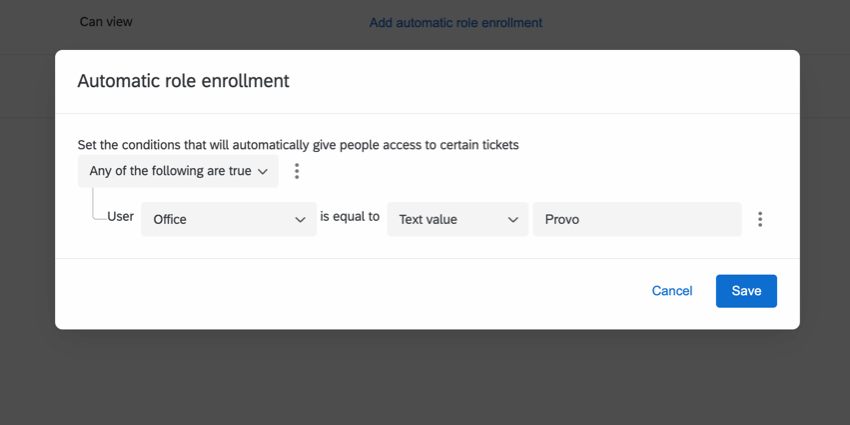Open the "Text value" type dropdown
The width and height of the screenshot is (850, 425).
pyautogui.click(x=457, y=219)
